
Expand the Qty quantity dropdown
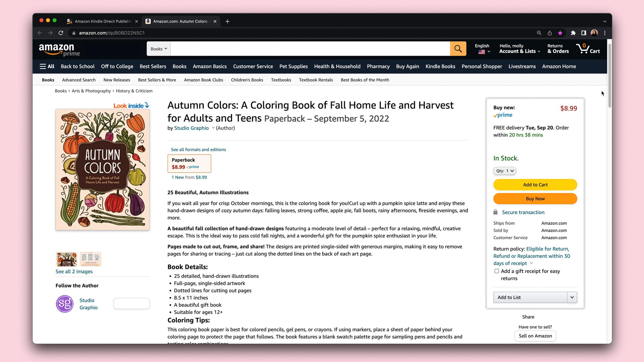(505, 171)
